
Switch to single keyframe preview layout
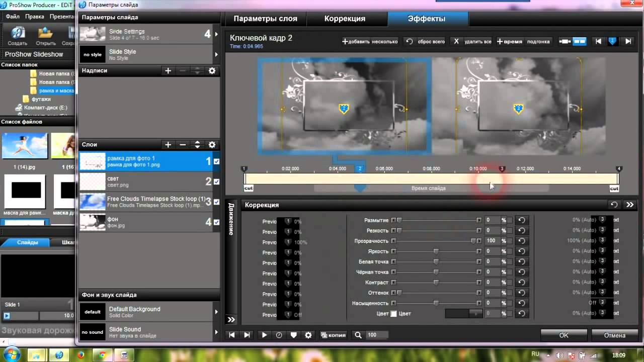pyautogui.click(x=566, y=41)
